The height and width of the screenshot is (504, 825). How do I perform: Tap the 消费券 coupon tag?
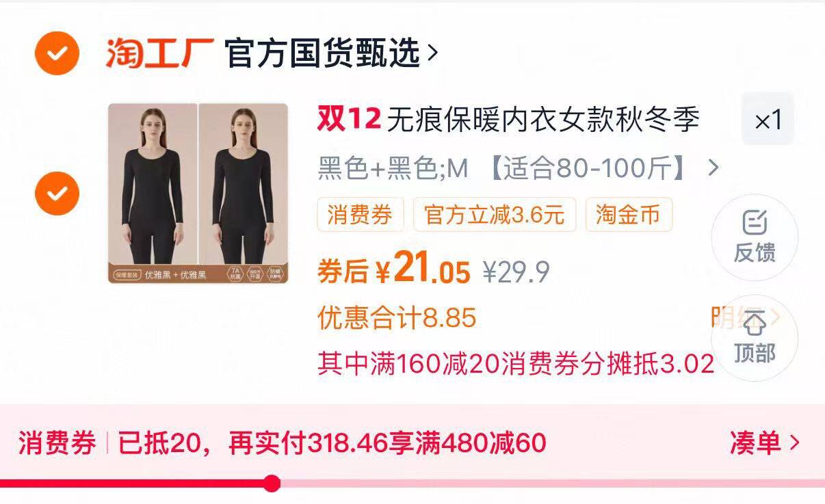tap(360, 215)
